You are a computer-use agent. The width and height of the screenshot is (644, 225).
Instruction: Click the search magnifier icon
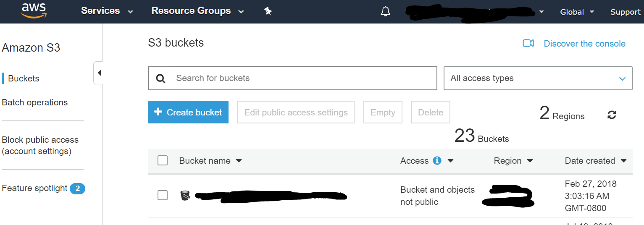160,78
